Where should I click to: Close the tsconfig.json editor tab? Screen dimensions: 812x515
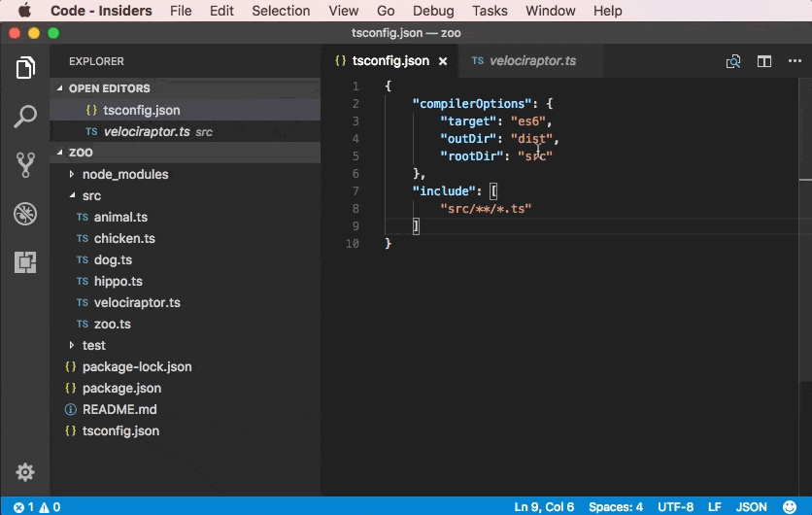point(443,61)
